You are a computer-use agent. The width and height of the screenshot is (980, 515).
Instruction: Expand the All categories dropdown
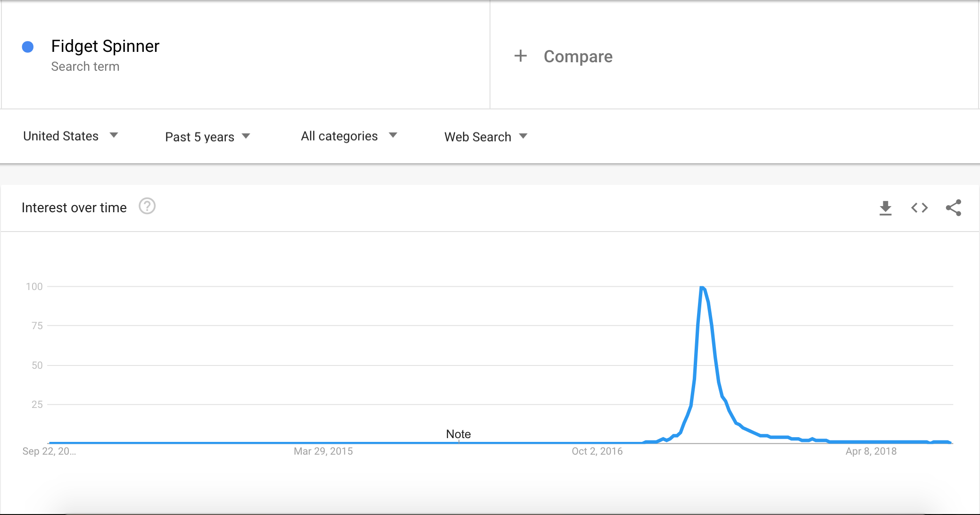pyautogui.click(x=349, y=136)
